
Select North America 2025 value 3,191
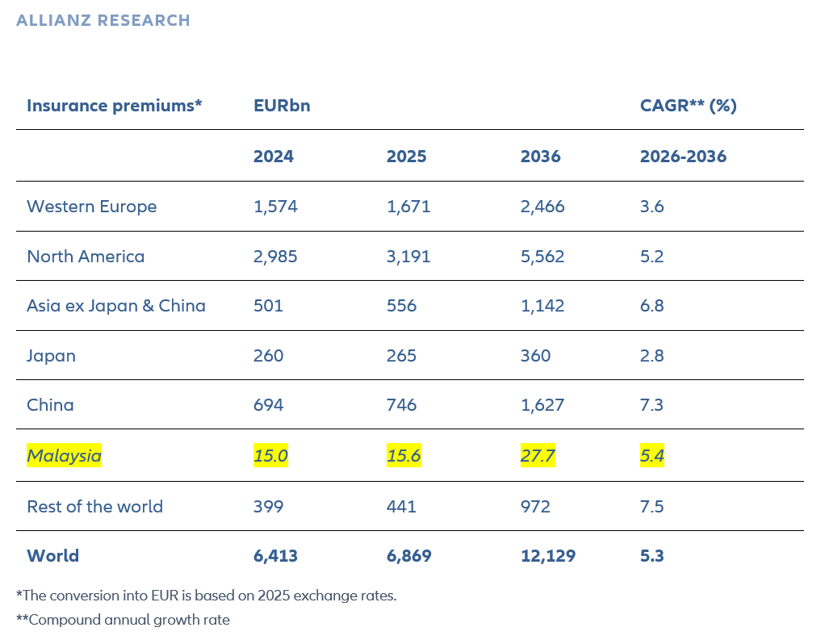point(408,257)
